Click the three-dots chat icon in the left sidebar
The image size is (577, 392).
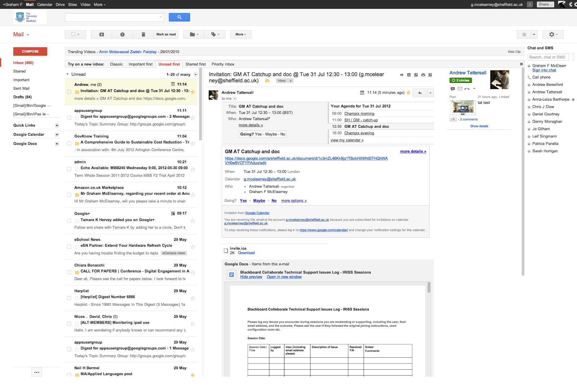click(37, 372)
